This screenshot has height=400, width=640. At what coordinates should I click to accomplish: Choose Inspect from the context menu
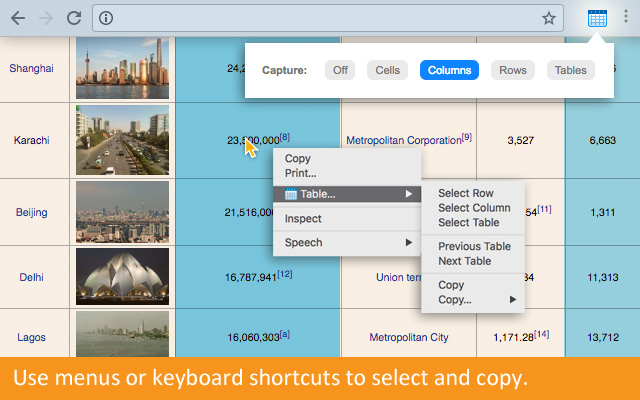pyautogui.click(x=303, y=219)
